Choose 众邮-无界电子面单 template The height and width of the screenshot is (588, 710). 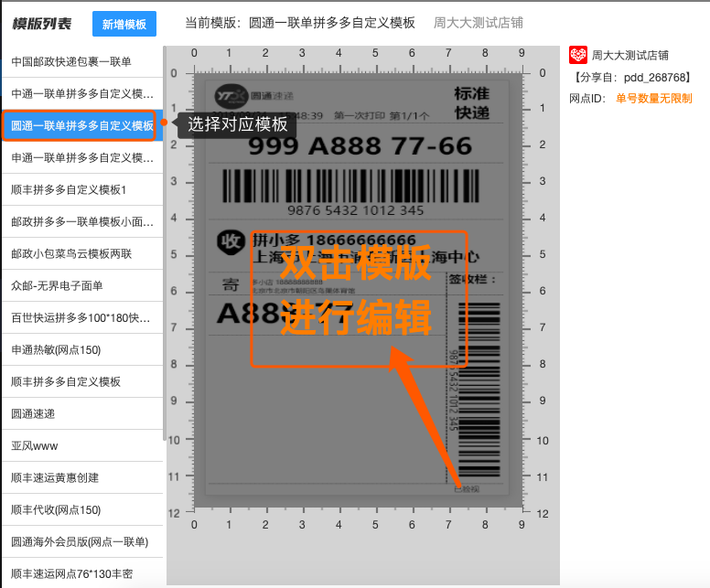click(57, 285)
